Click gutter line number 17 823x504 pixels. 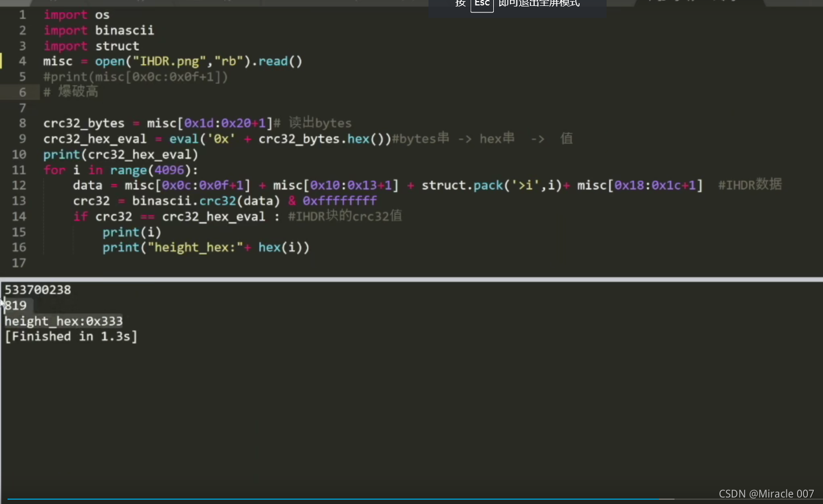pos(19,263)
